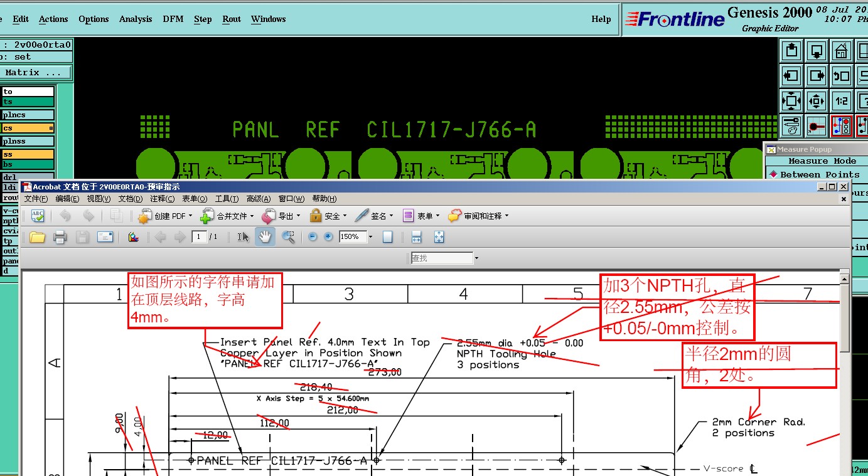Click the Acrobat fit width icon

coord(415,237)
